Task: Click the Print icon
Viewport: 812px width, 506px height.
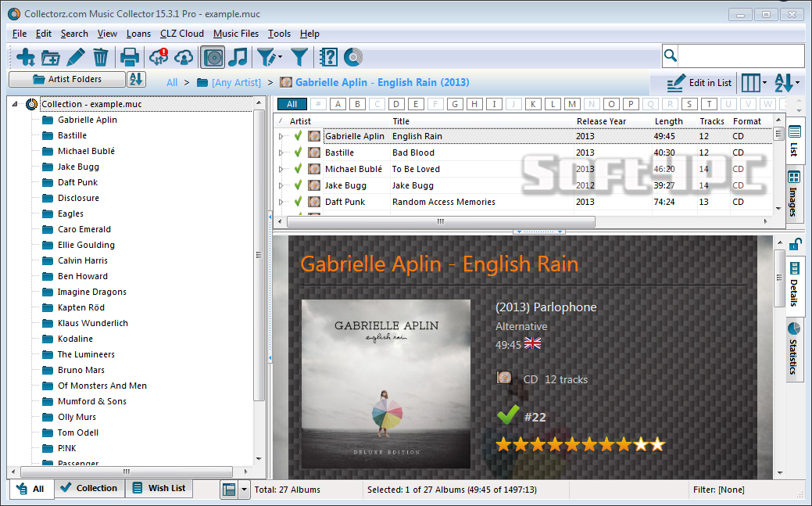Action: click(x=130, y=57)
